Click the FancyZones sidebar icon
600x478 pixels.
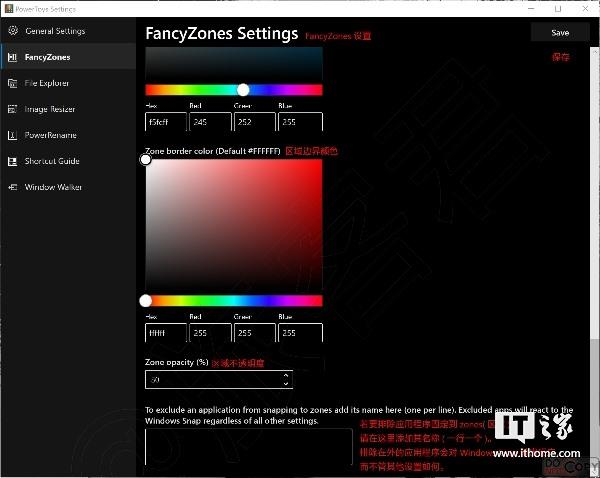pyautogui.click(x=13, y=57)
